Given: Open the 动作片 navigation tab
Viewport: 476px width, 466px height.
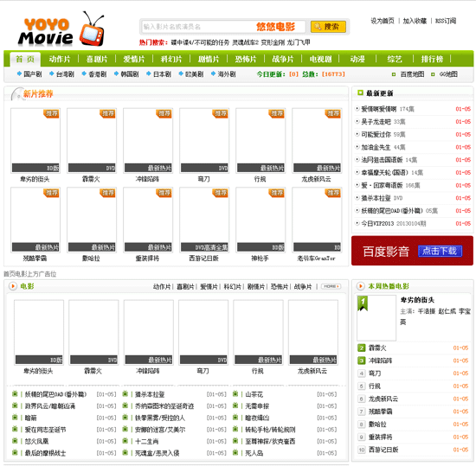Looking at the screenshot, I should click(x=60, y=59).
